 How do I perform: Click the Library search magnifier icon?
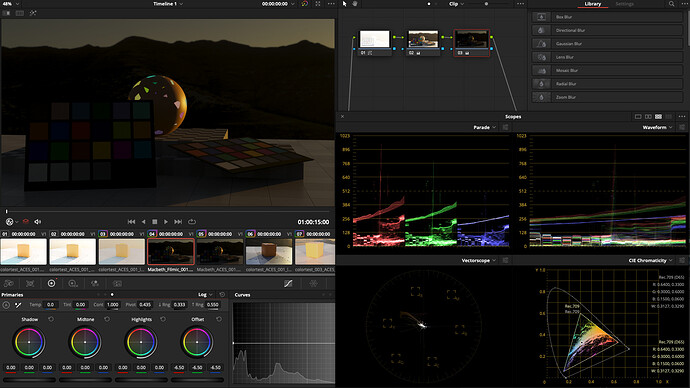pyautogui.click(x=672, y=4)
